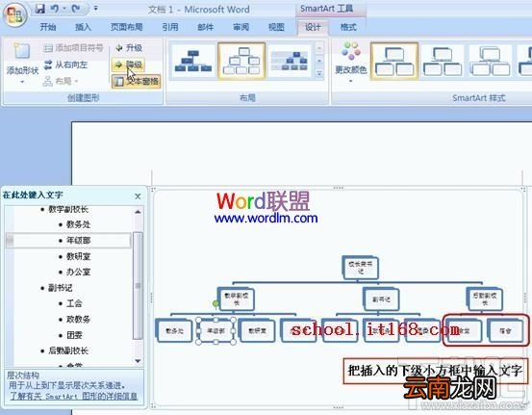Open the quick access toolbar customization arrow

point(96,8)
